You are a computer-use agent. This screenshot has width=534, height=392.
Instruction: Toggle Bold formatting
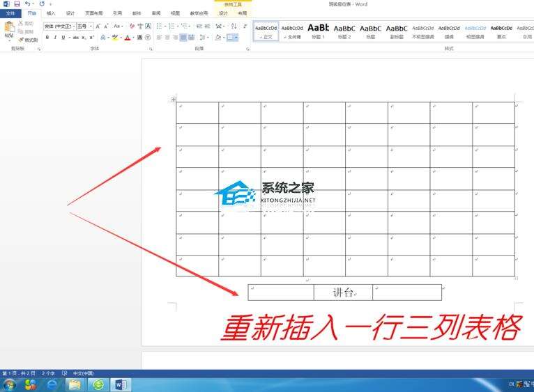click(x=47, y=38)
